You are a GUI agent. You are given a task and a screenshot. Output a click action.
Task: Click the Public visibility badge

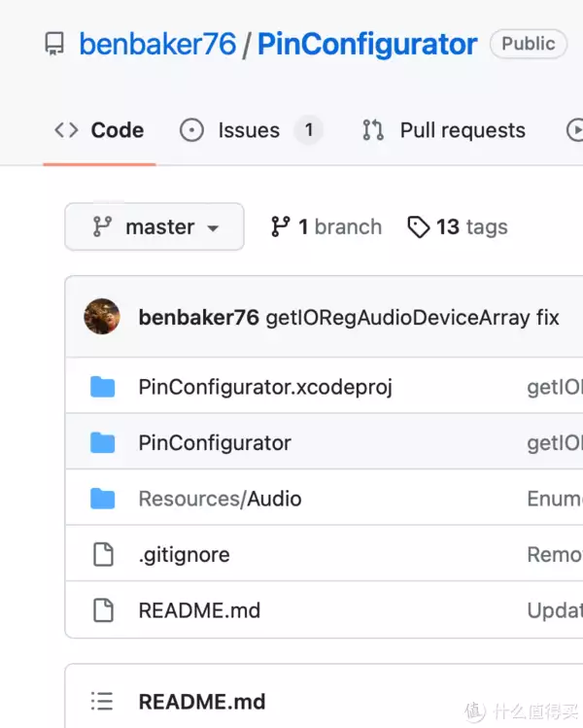pyautogui.click(x=529, y=44)
